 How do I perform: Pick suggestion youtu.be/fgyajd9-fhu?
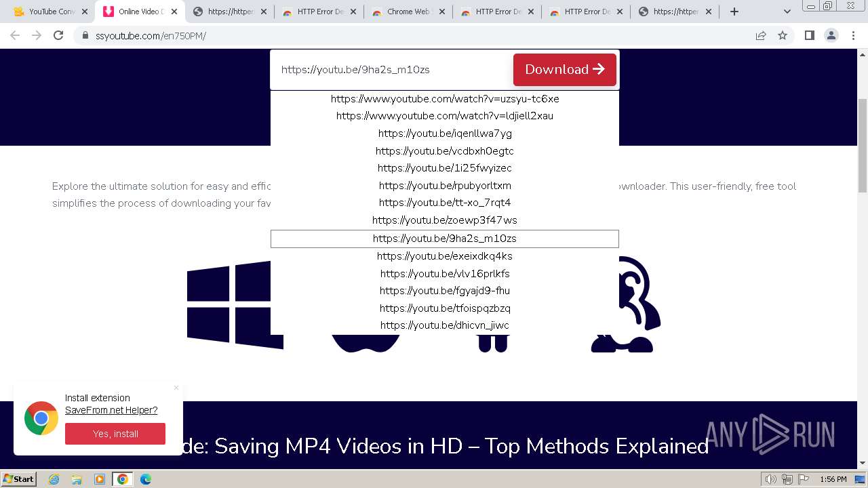(x=445, y=291)
